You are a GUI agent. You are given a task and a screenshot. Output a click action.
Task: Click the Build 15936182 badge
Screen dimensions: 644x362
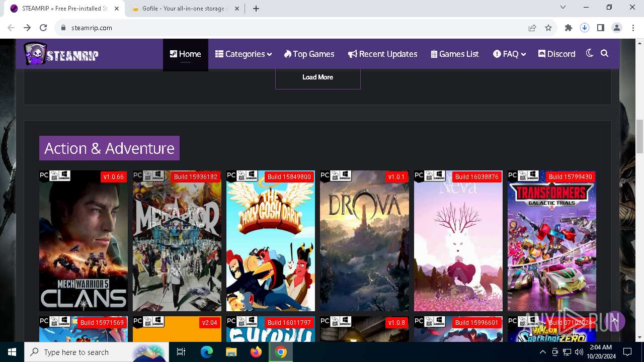[x=195, y=177]
